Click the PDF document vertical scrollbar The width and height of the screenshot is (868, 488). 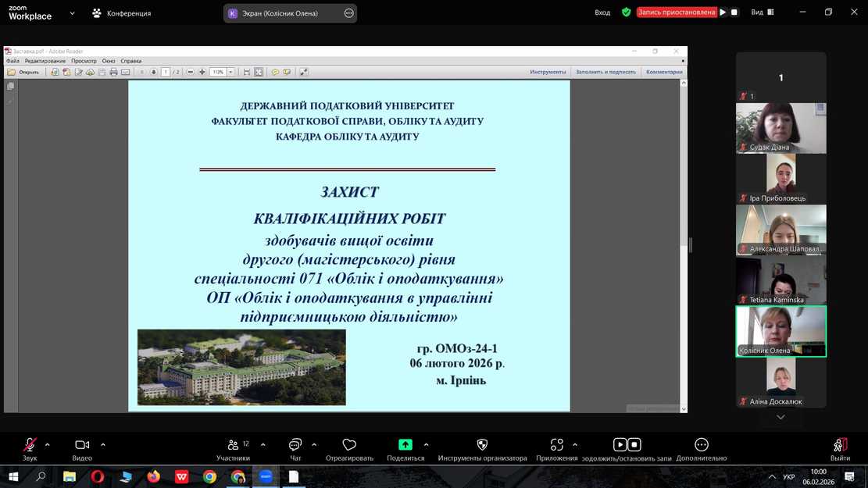pos(684,234)
